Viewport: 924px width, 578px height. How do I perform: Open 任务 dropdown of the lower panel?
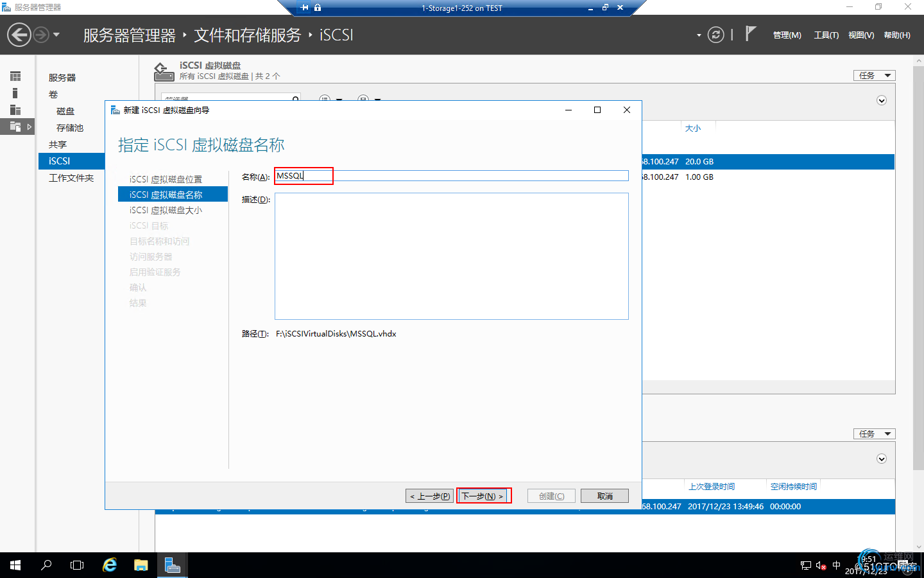(x=874, y=434)
